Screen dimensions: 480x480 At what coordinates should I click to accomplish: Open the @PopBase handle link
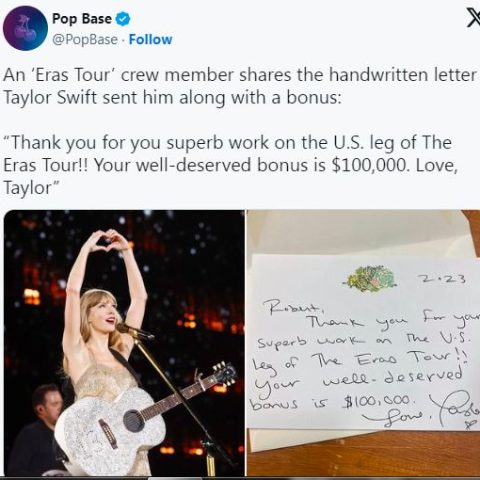click(x=85, y=39)
